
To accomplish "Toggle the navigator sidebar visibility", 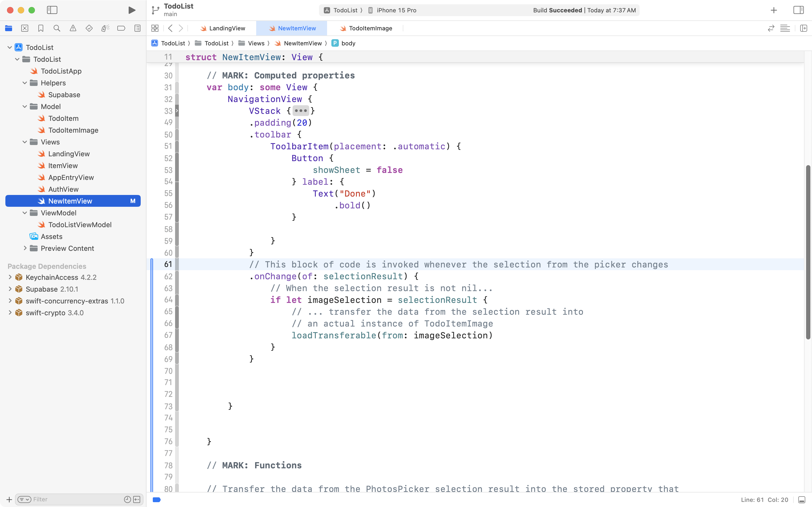I will pyautogui.click(x=52, y=10).
